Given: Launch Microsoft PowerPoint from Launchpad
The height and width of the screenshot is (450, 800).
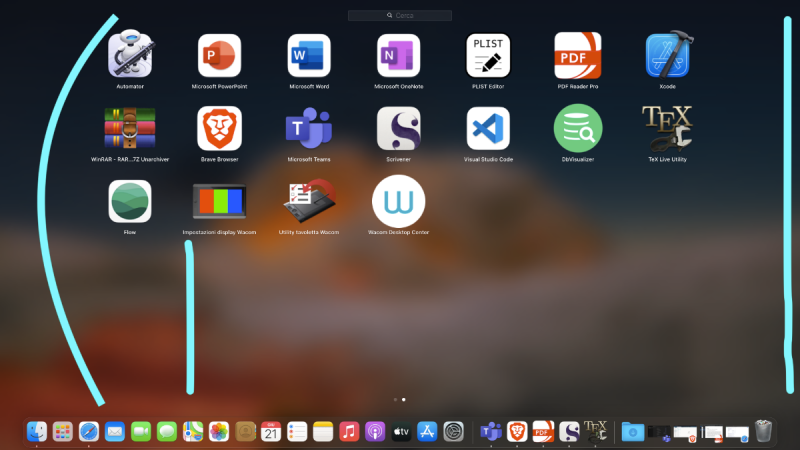Looking at the screenshot, I should pyautogui.click(x=219, y=55).
